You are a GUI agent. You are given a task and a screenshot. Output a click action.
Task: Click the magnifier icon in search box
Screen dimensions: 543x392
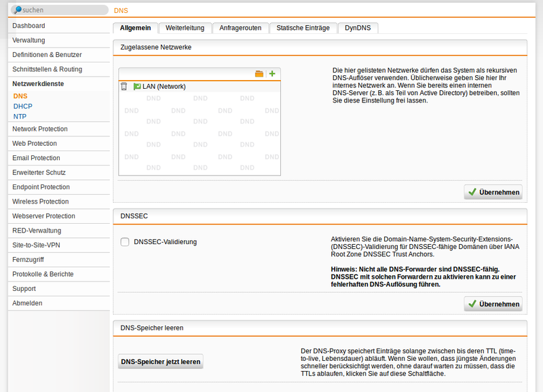tap(16, 11)
